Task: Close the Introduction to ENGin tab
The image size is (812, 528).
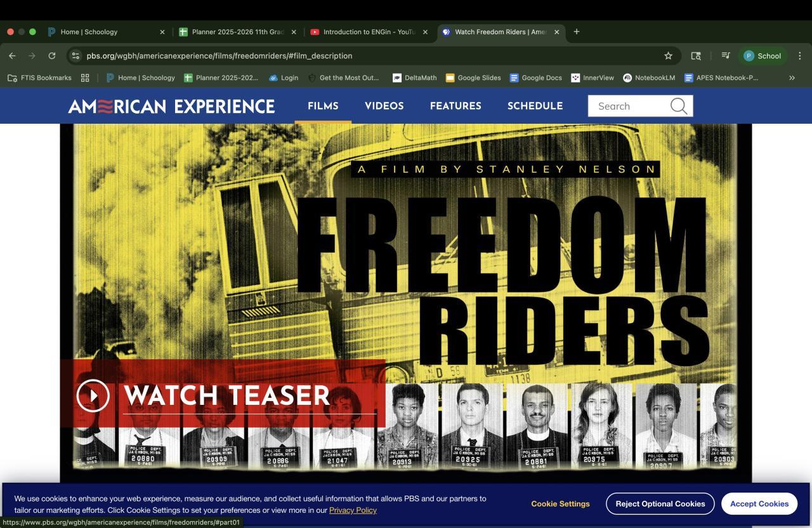Action: click(425, 32)
